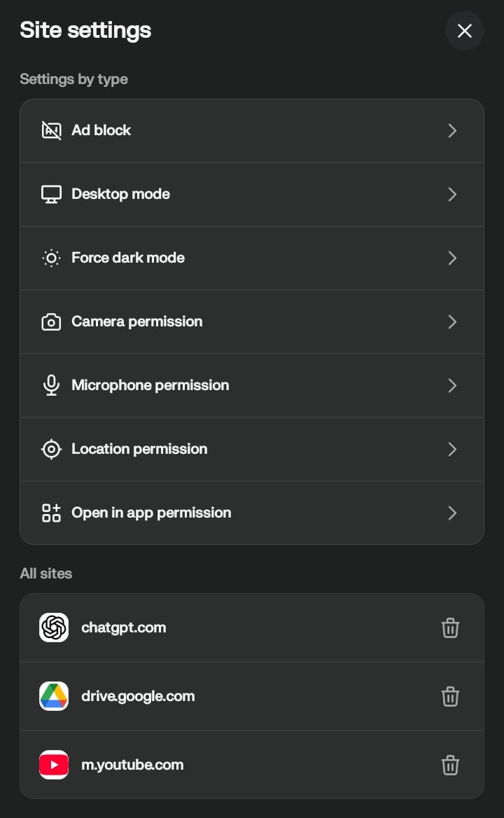Click the Open in app permission icon
The height and width of the screenshot is (818, 504).
pos(51,513)
